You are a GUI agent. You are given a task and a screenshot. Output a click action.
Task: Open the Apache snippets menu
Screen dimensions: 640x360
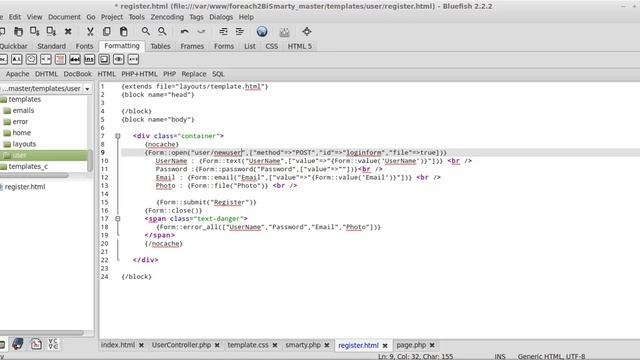[x=17, y=74]
